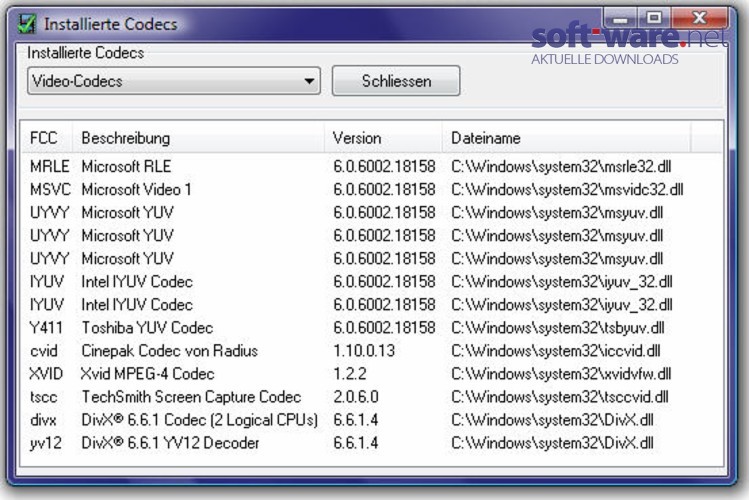Click the Intel IYUV Codec iyuv_32.dll path, first row
749x500 pixels.
[562, 282]
